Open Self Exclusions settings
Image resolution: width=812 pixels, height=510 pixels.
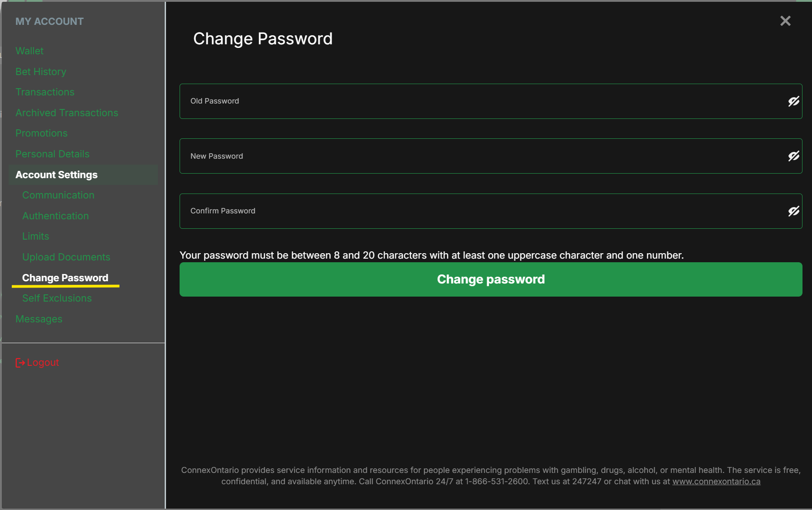pyautogui.click(x=57, y=298)
